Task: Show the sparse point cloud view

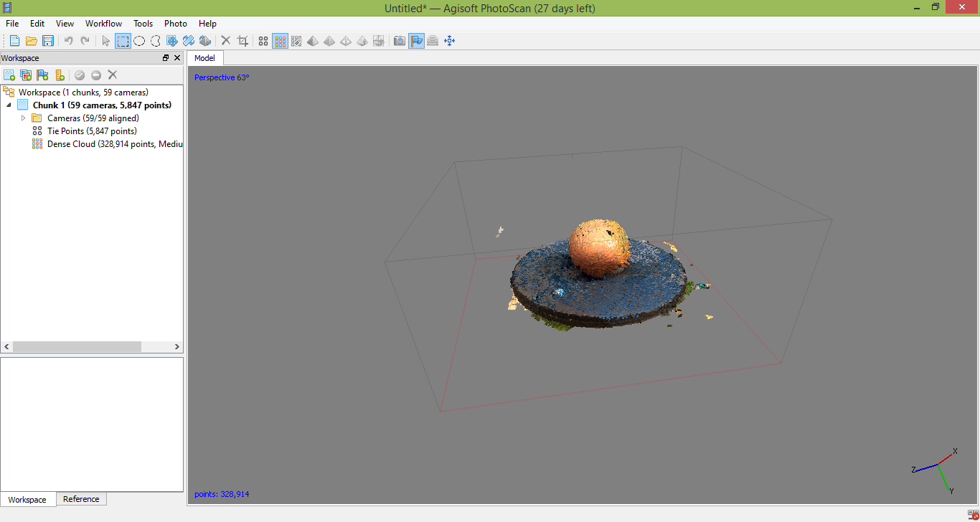Action: 263,41
